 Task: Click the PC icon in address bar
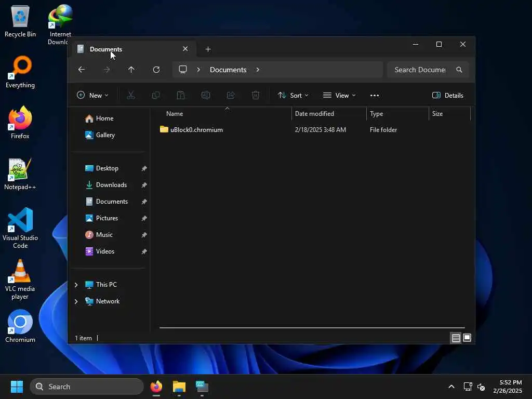pyautogui.click(x=183, y=70)
